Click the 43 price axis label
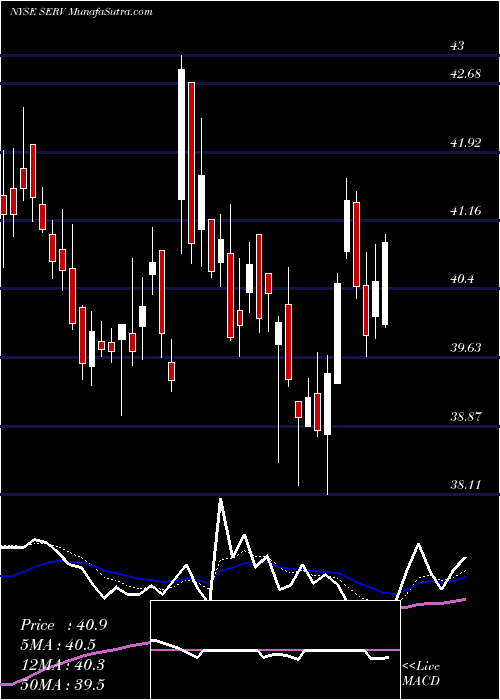Screen dimensions: 500x700 458,46
